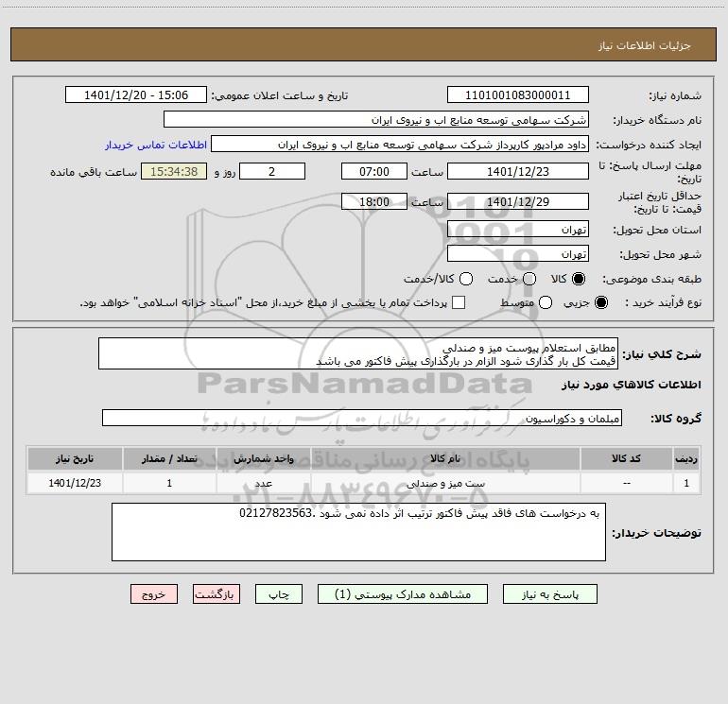Click the remaining time countdown 15:34:38

pyautogui.click(x=174, y=171)
